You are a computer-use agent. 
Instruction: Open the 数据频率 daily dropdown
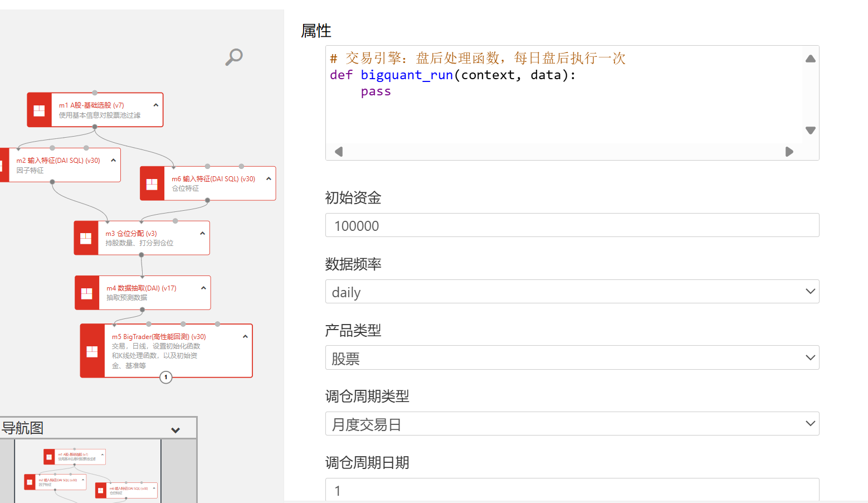coord(572,292)
